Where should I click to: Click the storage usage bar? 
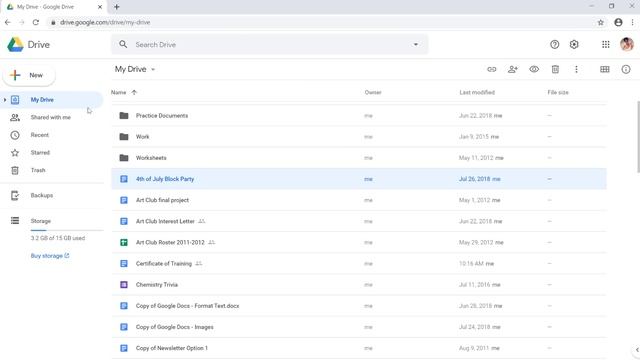(x=67, y=231)
